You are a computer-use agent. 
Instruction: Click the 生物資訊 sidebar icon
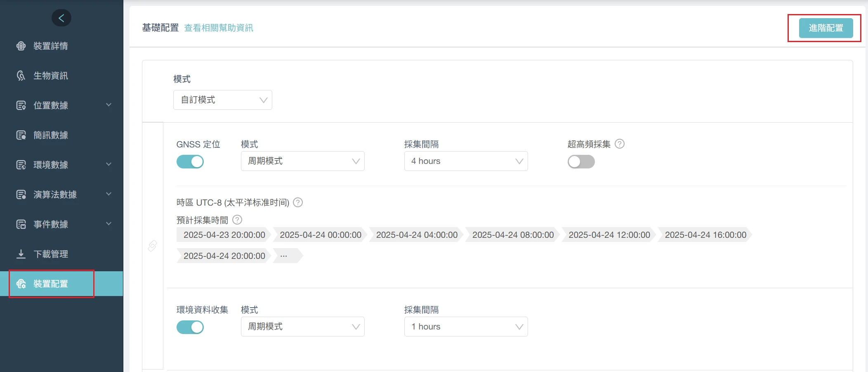[21, 76]
